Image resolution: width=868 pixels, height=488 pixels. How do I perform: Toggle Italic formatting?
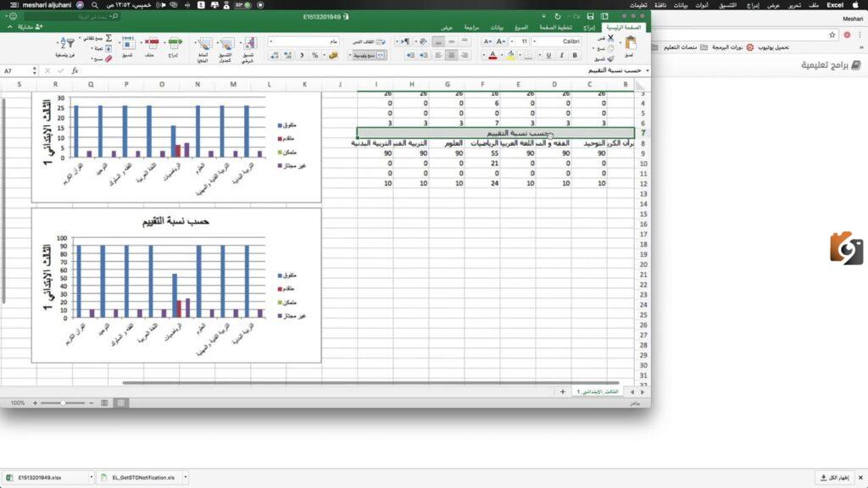click(561, 55)
